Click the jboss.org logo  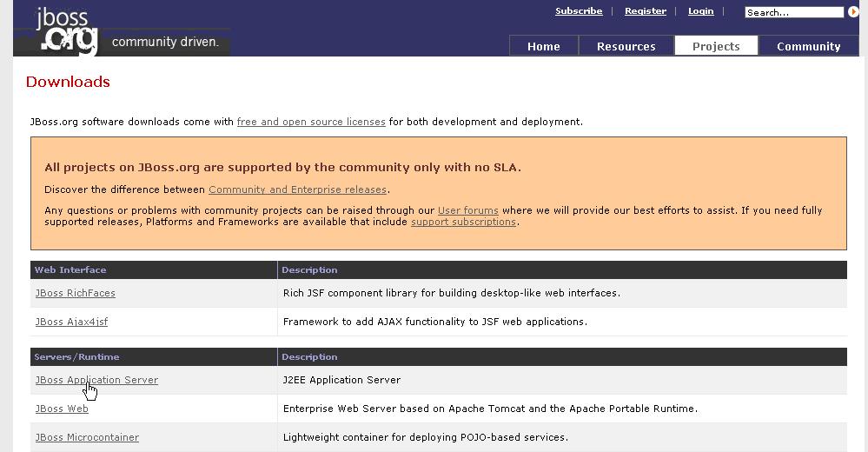coord(67,31)
